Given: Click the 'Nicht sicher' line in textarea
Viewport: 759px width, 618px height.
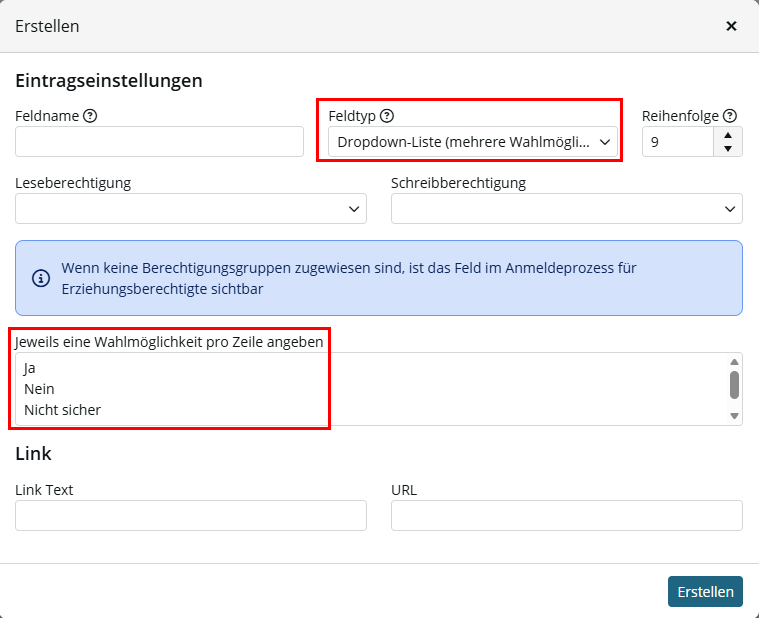Looking at the screenshot, I should pyautogui.click(x=62, y=410).
